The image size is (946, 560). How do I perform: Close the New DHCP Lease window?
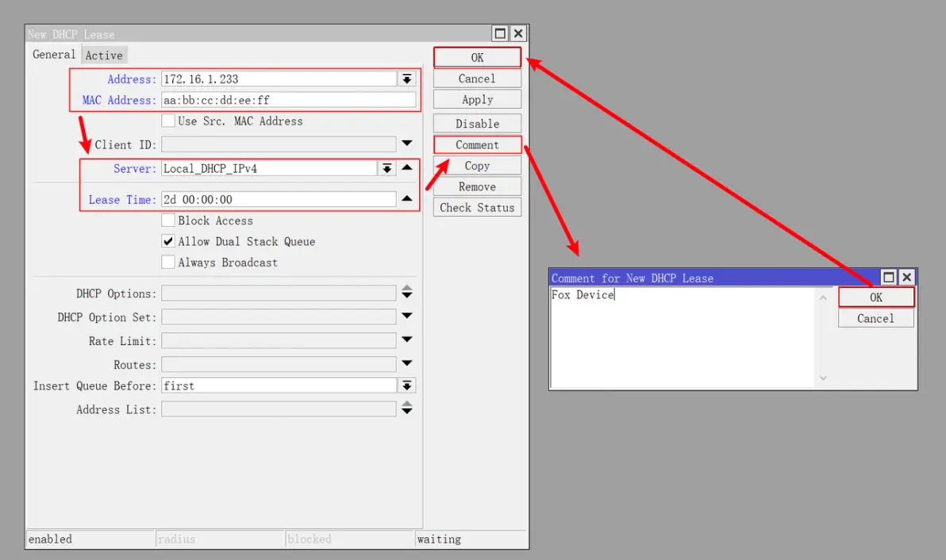(518, 33)
